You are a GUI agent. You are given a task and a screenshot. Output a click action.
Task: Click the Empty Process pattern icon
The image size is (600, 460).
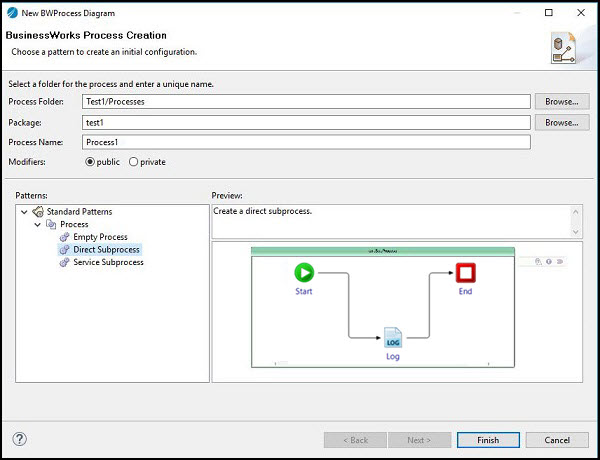[65, 237]
